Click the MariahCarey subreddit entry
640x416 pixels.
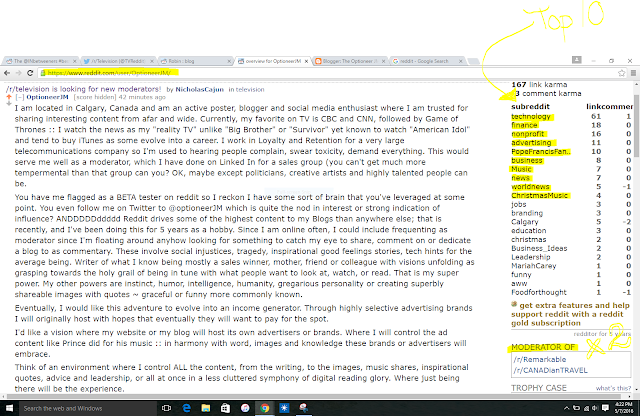pyautogui.click(x=533, y=266)
